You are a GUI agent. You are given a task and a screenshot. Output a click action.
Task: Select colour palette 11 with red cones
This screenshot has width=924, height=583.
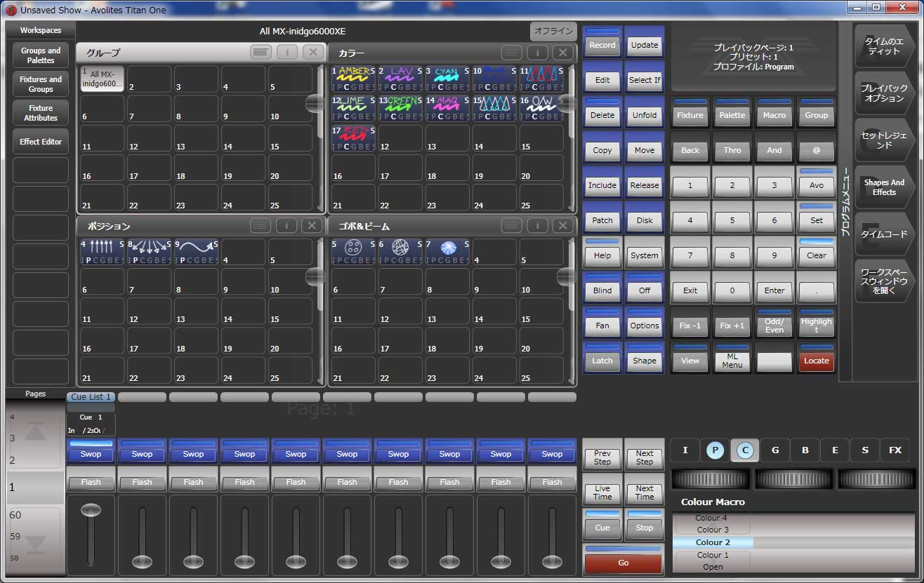click(541, 79)
